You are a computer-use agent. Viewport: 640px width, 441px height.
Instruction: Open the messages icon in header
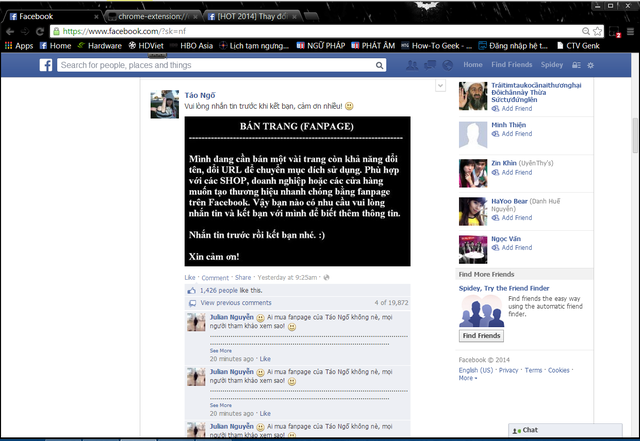coord(430,65)
